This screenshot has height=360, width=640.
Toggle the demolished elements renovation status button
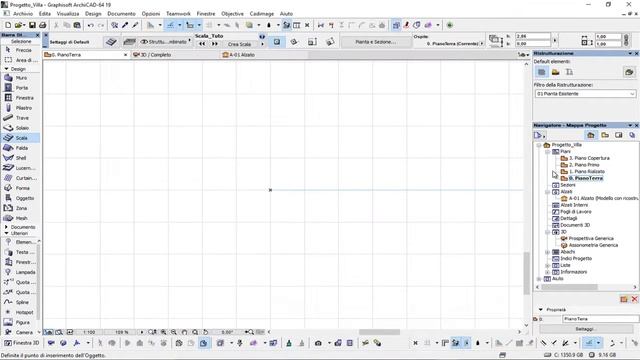click(556, 72)
